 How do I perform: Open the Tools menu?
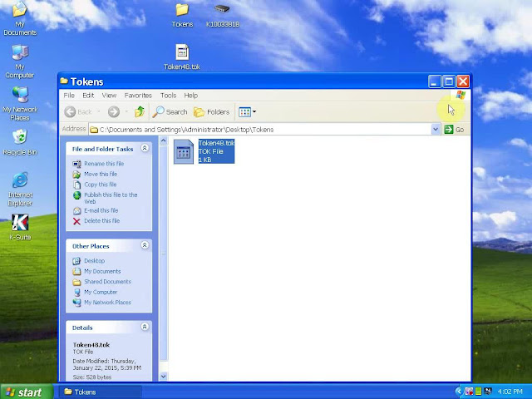(x=168, y=96)
